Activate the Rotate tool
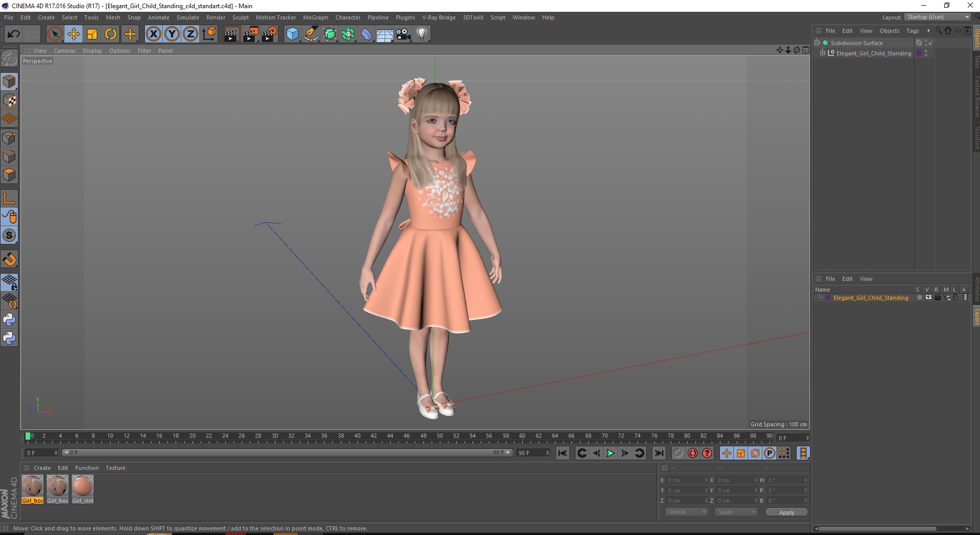The image size is (980, 535). tap(111, 34)
